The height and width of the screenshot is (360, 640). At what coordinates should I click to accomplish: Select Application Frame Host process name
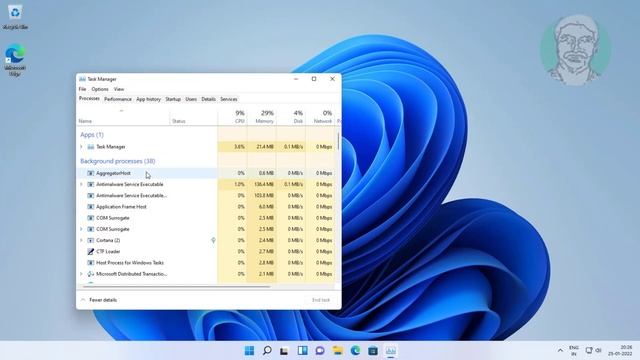[121, 207]
